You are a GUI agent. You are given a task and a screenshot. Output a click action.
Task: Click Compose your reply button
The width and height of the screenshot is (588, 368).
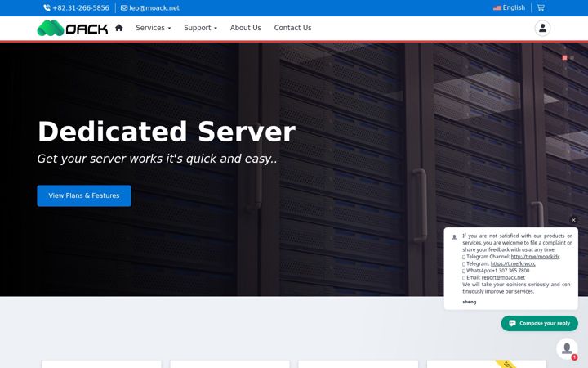539,323
